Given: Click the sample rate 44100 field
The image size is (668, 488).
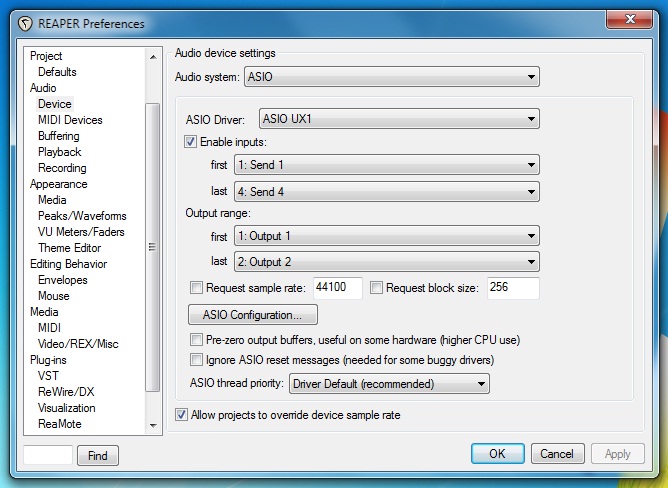Looking at the screenshot, I should coord(337,288).
